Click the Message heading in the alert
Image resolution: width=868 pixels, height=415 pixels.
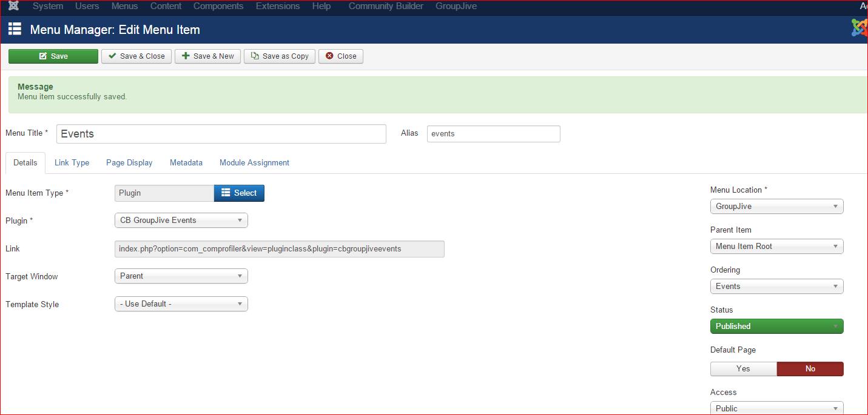coord(35,87)
